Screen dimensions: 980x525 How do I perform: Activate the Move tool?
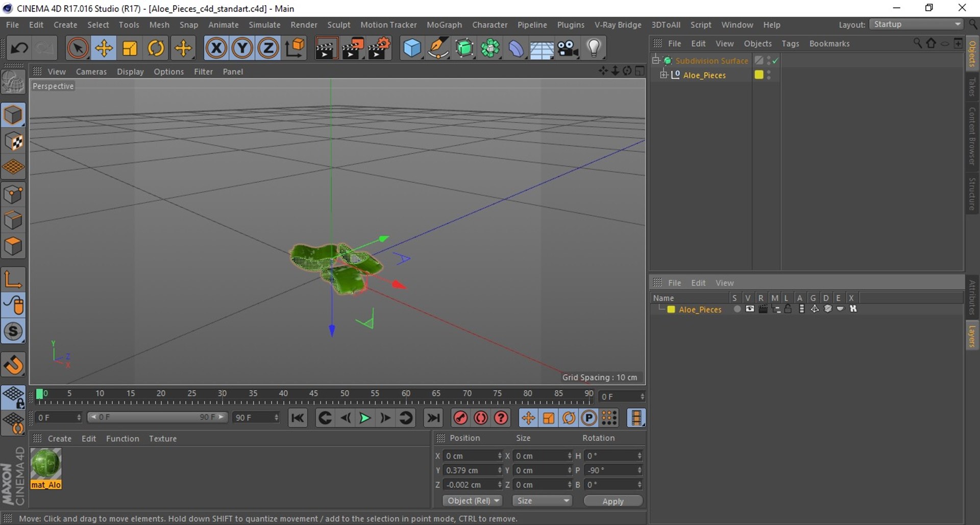pyautogui.click(x=104, y=49)
